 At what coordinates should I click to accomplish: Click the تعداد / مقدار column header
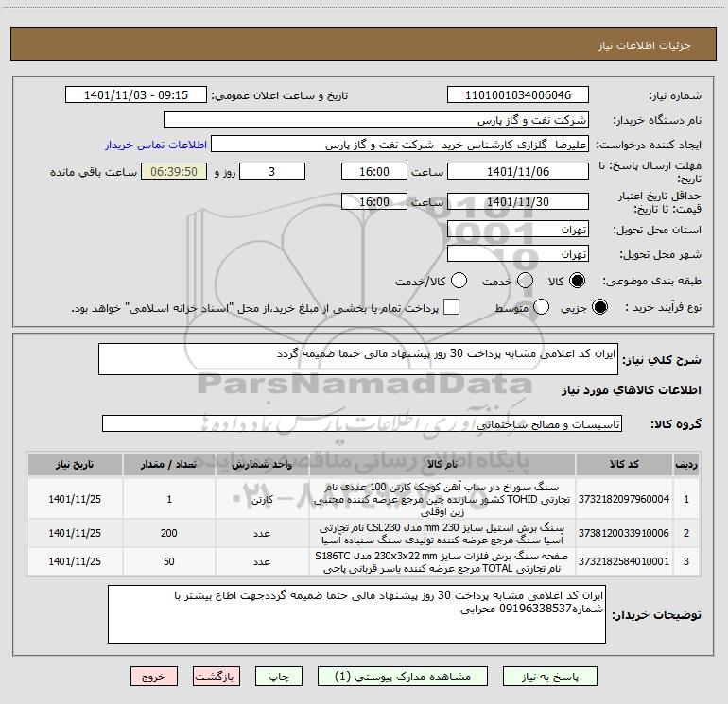point(169,465)
